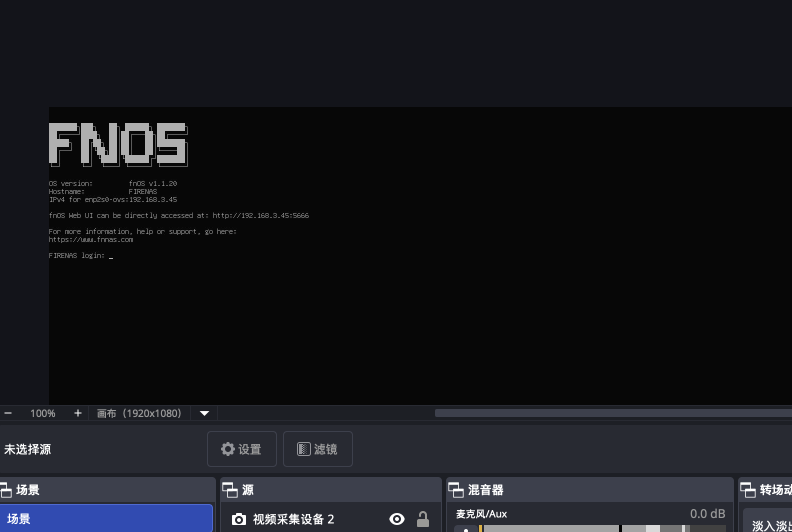Select 视频采集设备 2 source row

pos(330,519)
